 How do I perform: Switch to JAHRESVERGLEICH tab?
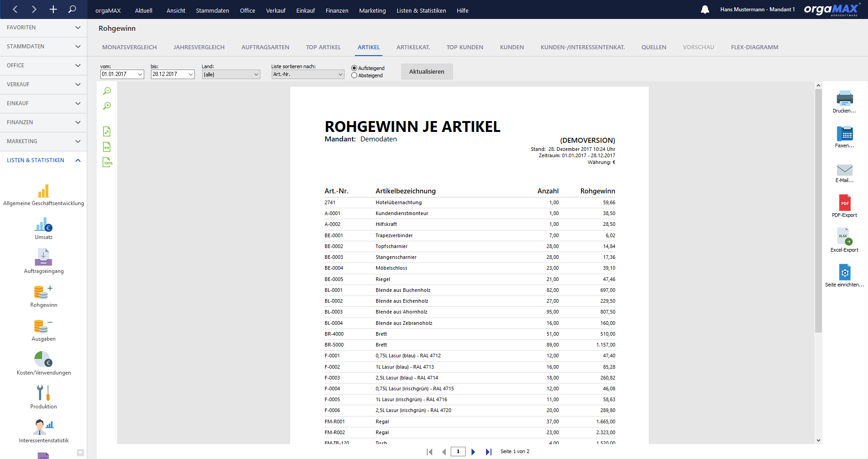199,47
